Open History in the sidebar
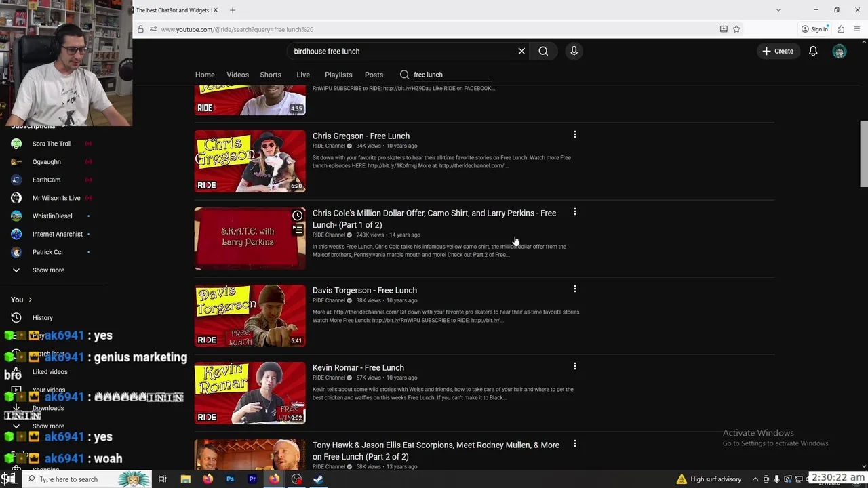Image resolution: width=868 pixels, height=488 pixels. tap(42, 318)
